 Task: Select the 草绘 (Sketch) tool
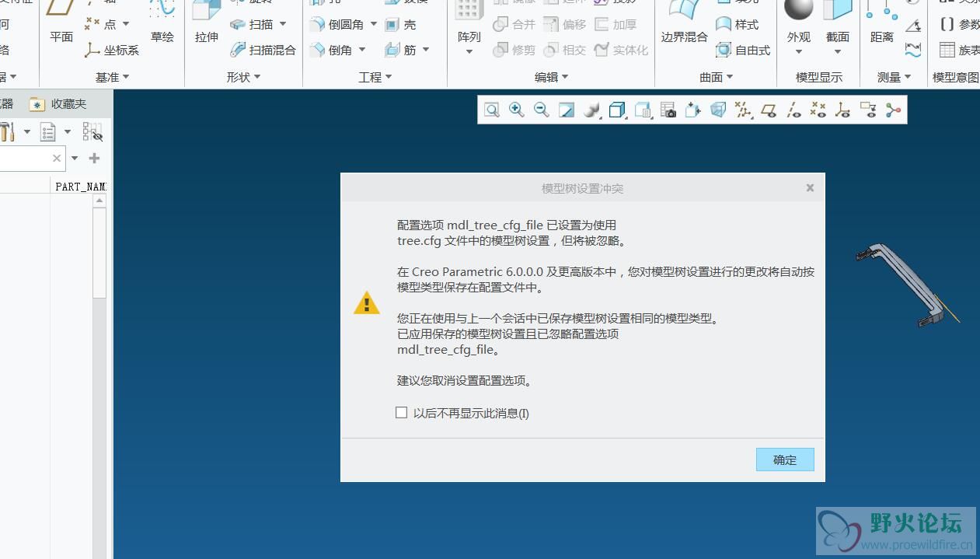[x=162, y=23]
